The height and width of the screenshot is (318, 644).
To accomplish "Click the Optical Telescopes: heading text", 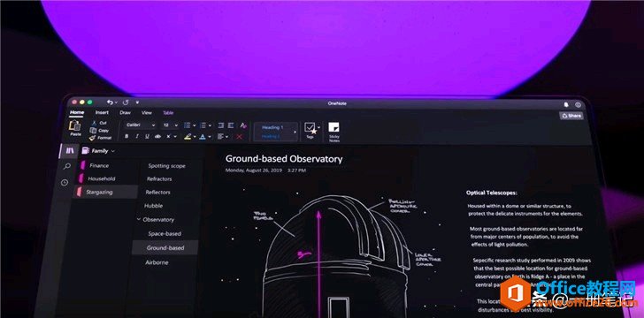I will pyautogui.click(x=492, y=193).
